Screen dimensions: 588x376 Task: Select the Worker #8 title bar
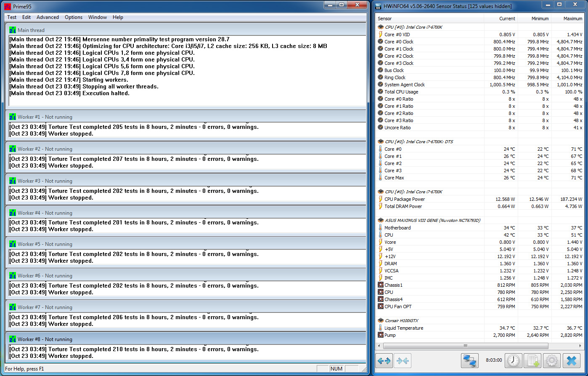click(185, 339)
